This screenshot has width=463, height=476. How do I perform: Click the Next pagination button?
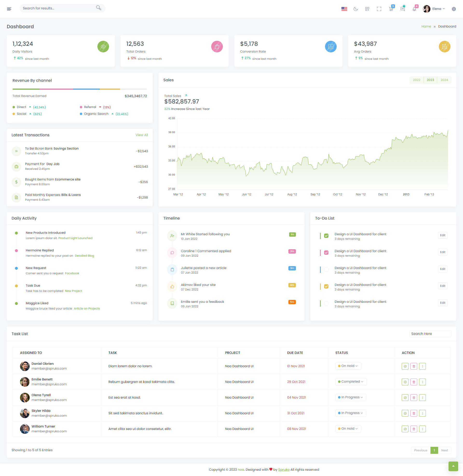444,450
